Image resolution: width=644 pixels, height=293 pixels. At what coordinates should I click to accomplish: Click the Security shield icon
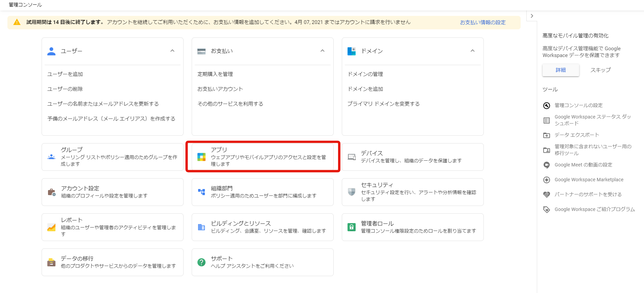(352, 192)
